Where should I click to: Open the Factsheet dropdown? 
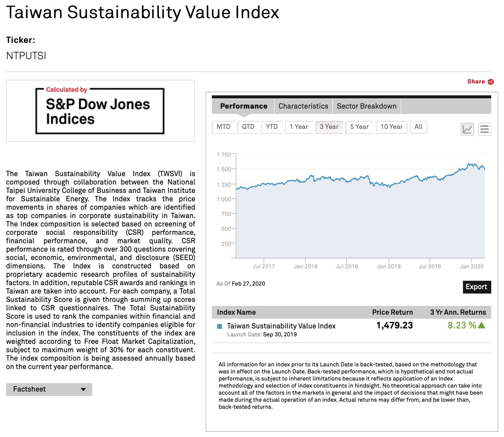point(49,389)
